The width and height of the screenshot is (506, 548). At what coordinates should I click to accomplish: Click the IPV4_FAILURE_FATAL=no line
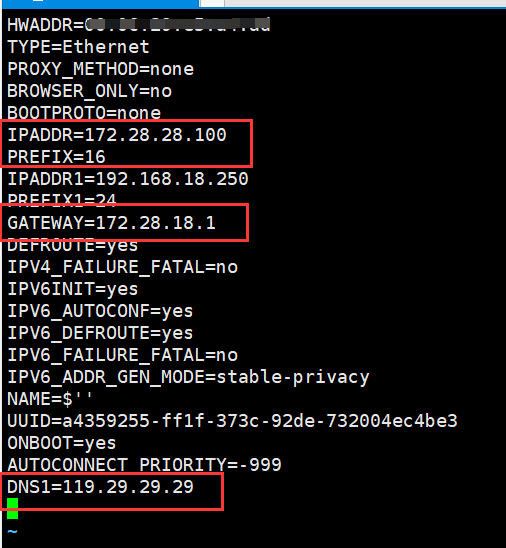(x=122, y=267)
